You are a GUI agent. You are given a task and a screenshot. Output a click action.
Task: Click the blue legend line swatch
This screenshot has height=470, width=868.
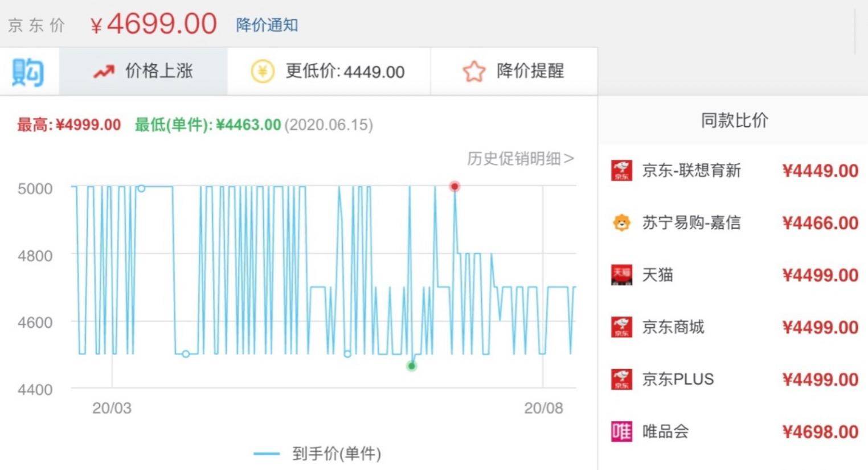point(266,453)
